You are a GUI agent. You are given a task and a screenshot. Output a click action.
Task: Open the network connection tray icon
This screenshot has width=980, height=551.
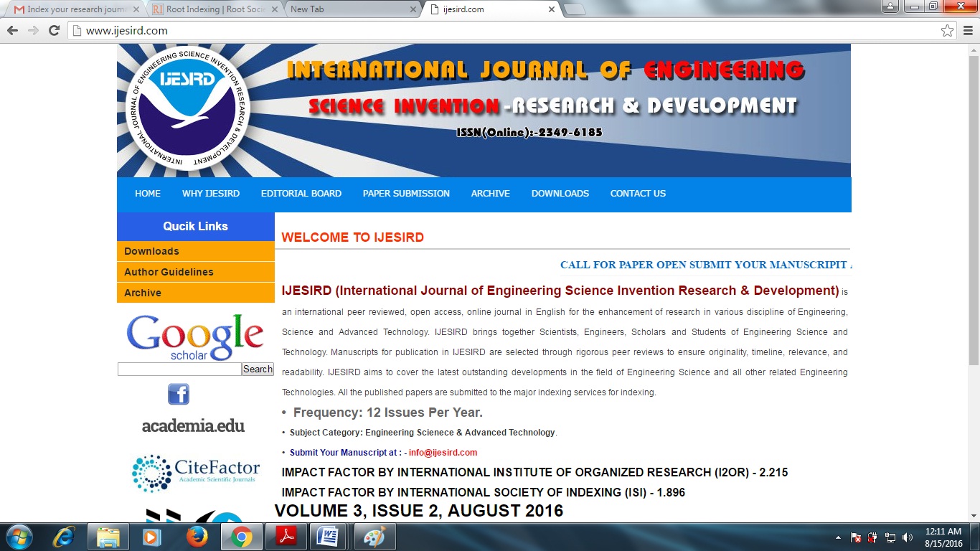(x=890, y=537)
